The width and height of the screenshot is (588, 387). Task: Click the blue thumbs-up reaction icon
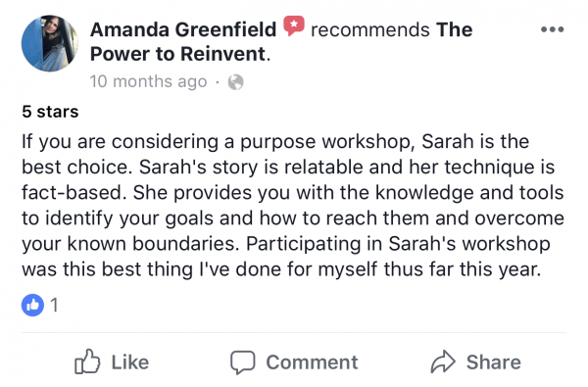tap(32, 305)
